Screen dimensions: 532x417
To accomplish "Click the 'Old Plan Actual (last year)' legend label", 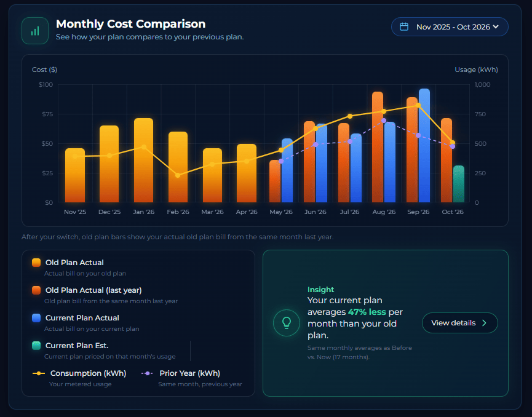I will click(93, 290).
